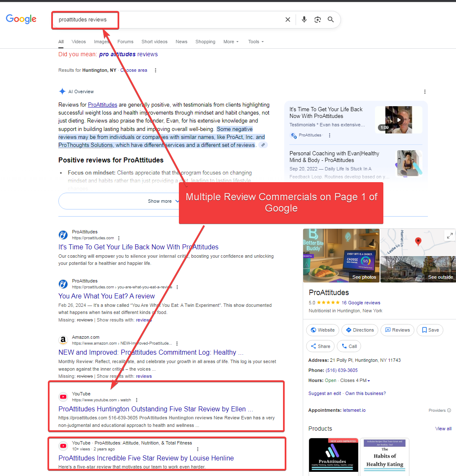Click the Website button in business panel

pyautogui.click(x=322, y=330)
